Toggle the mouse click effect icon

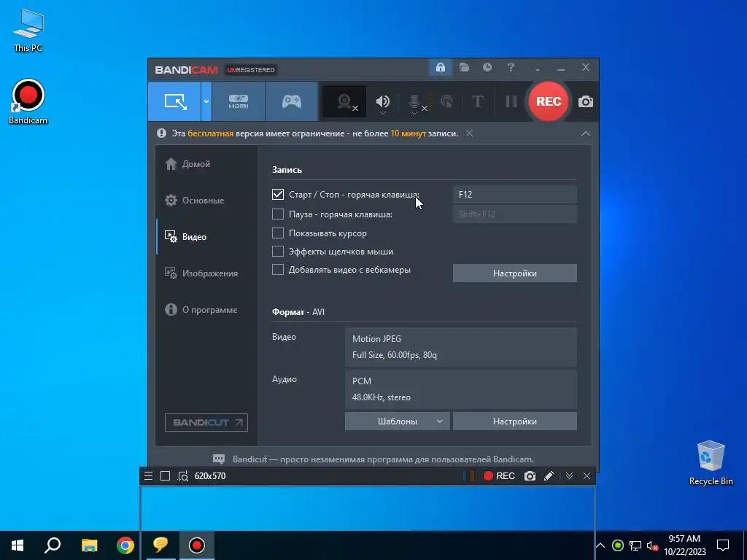click(x=446, y=101)
